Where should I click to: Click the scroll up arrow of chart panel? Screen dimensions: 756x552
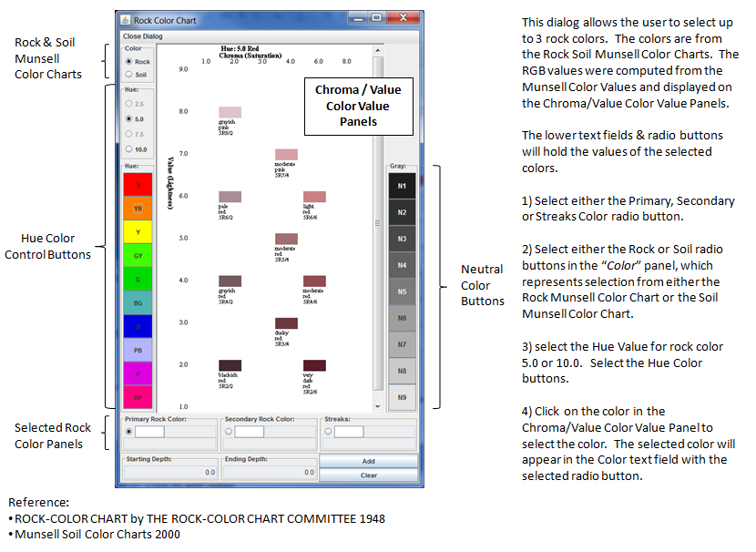pos(378,50)
